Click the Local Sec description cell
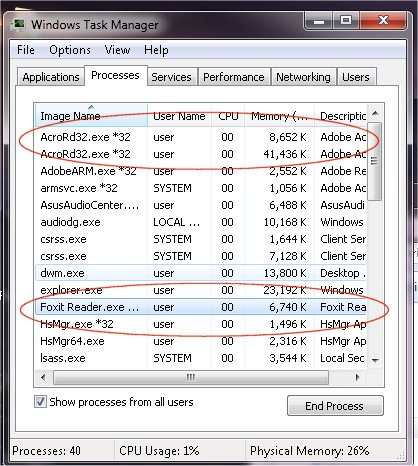 pos(342,358)
